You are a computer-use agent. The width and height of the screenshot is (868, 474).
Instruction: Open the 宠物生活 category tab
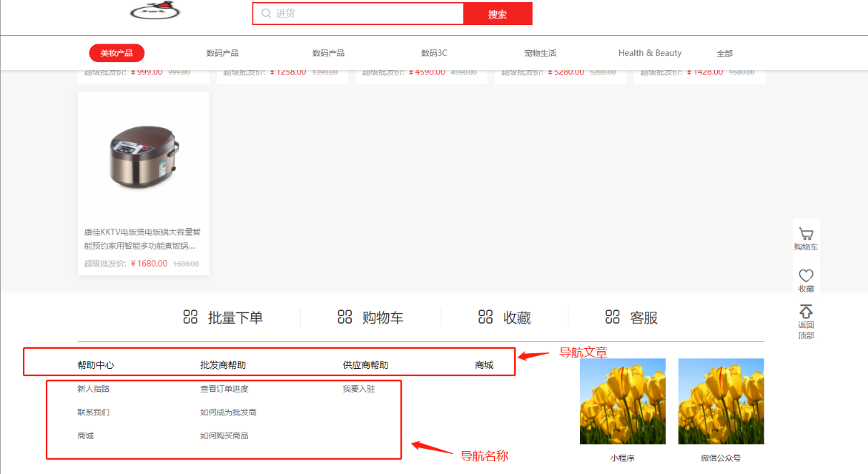click(540, 54)
